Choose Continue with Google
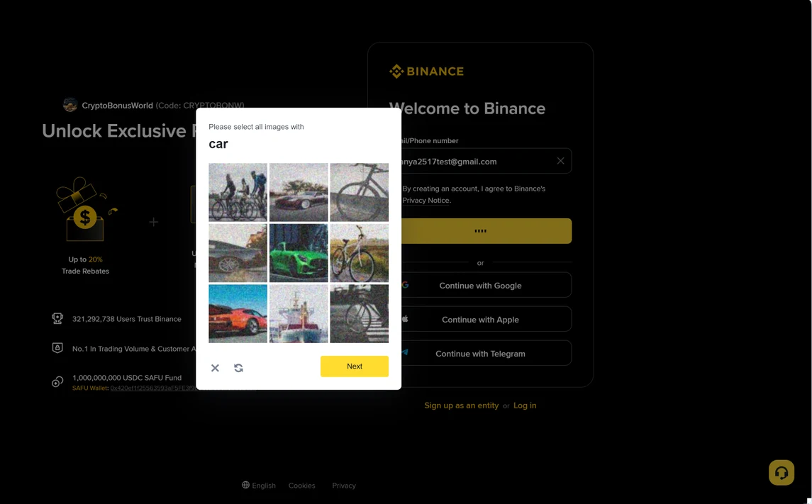 (x=480, y=285)
